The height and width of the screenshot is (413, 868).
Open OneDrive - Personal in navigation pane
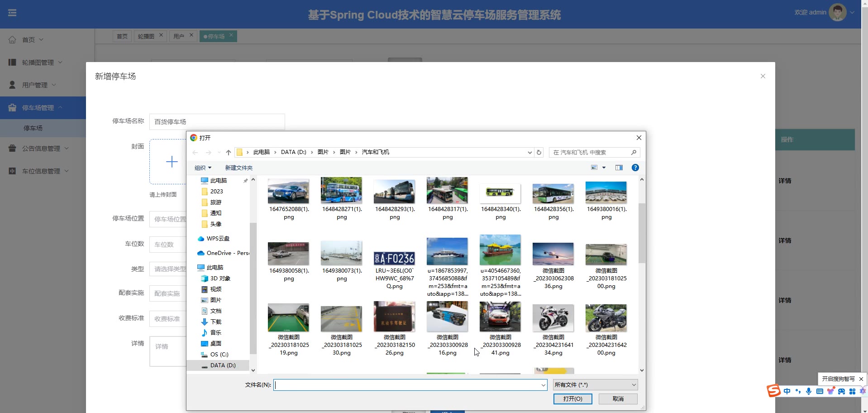[228, 253]
